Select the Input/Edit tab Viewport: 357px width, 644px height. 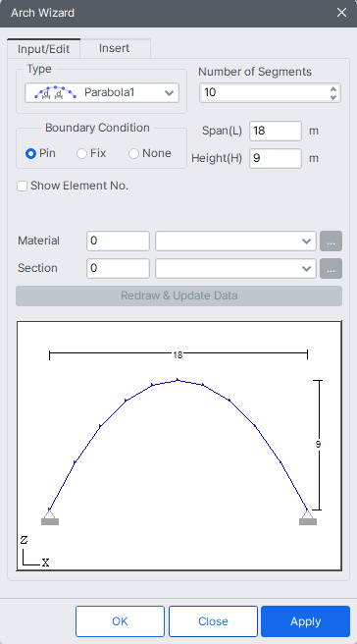point(43,49)
